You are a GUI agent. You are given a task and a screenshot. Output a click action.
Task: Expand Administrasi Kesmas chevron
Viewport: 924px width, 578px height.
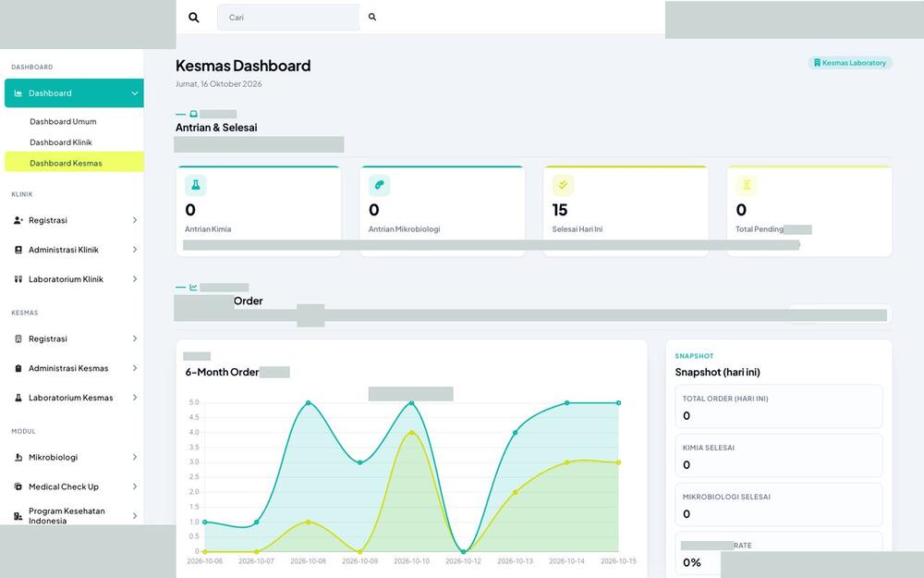tap(134, 368)
